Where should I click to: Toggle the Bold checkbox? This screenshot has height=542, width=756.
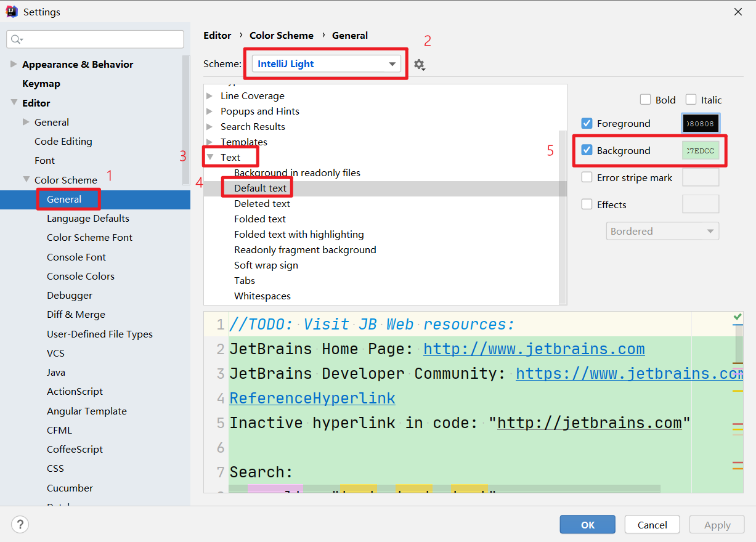click(x=646, y=100)
